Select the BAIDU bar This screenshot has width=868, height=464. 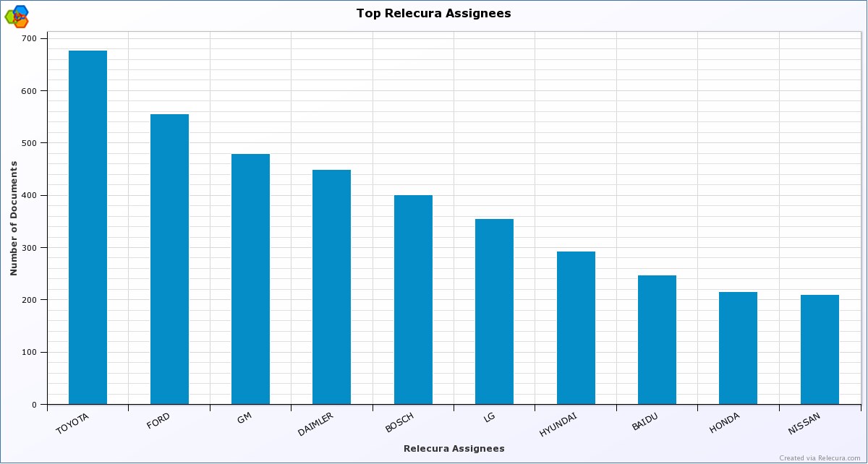pyautogui.click(x=657, y=340)
